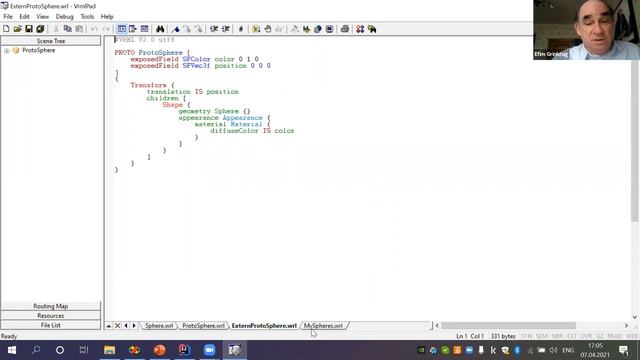Screen dimensions: 640x360
Task: Click the Ln 1 Col 1 status text
Action: point(470,336)
